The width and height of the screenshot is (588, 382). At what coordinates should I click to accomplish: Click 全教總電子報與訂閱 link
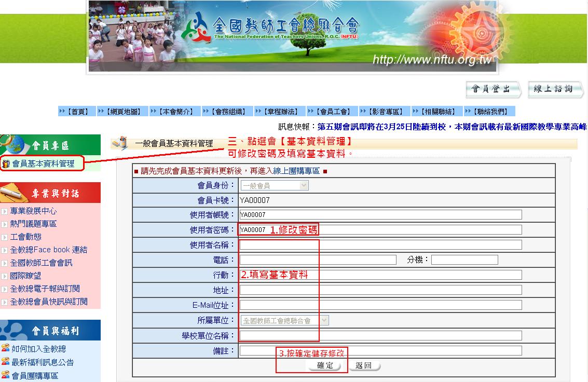coord(45,289)
